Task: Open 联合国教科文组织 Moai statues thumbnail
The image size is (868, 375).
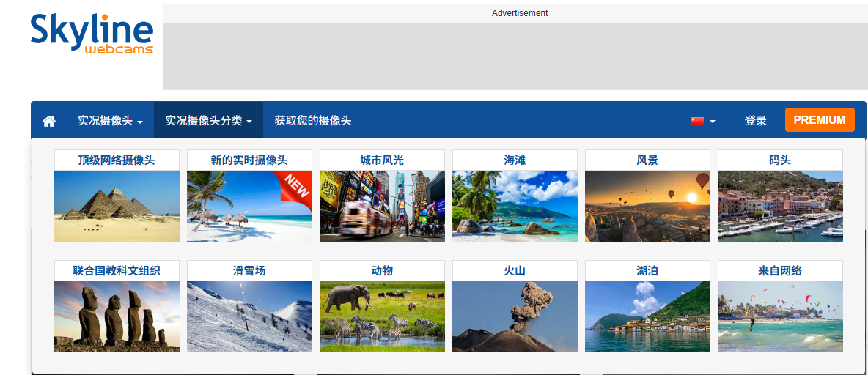Action: 117,316
